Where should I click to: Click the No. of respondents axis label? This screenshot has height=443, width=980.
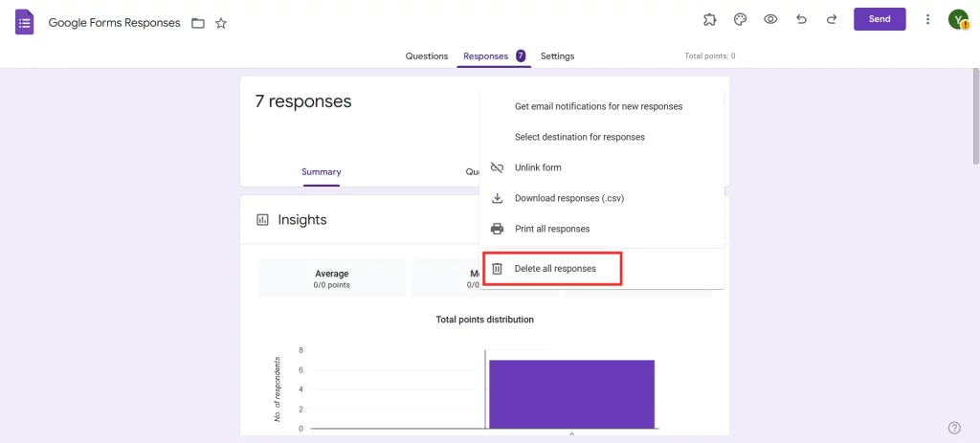tap(278, 389)
